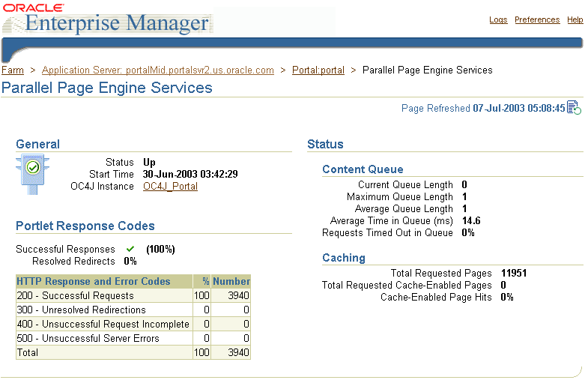Select the 300 - Unresolved Redirections row
The height and width of the screenshot is (380, 588).
point(133,310)
